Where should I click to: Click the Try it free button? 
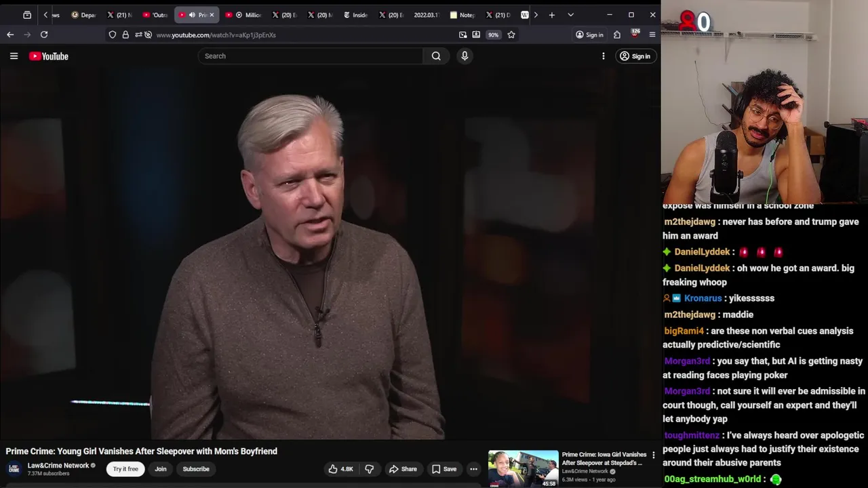coord(125,469)
